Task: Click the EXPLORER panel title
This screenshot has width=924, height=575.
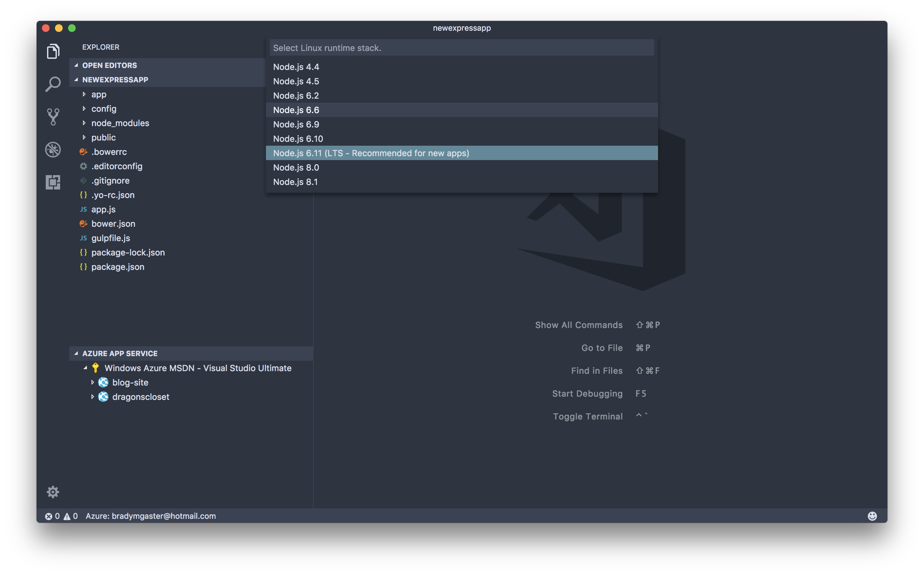Action: point(101,47)
